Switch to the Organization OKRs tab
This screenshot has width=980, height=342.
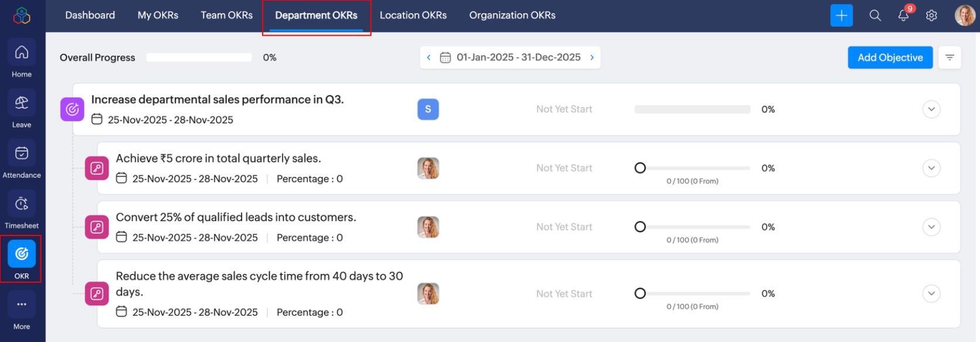pyautogui.click(x=512, y=15)
